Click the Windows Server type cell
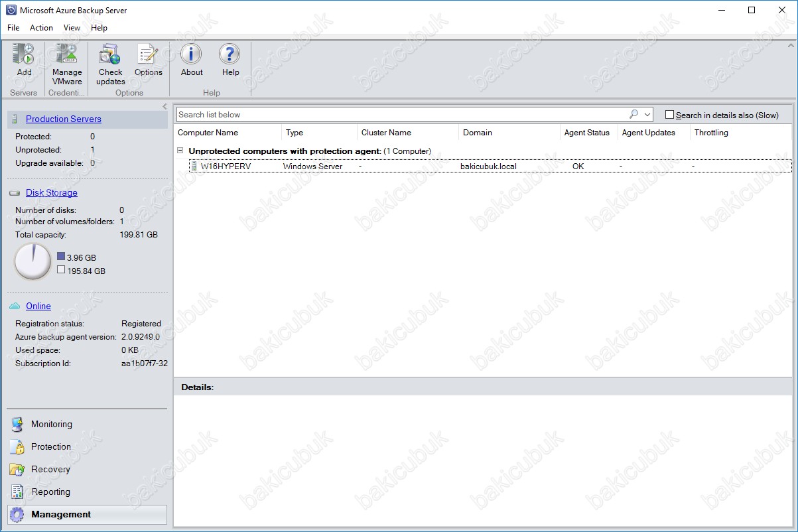The image size is (798, 532). tap(312, 166)
